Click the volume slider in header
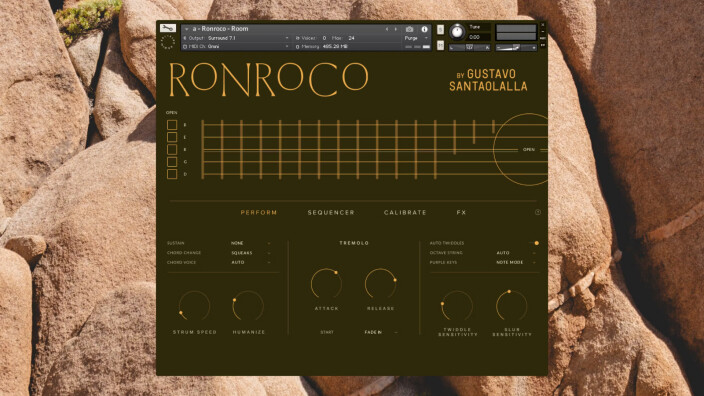Screen dimensions: 704x396 [x=516, y=47]
